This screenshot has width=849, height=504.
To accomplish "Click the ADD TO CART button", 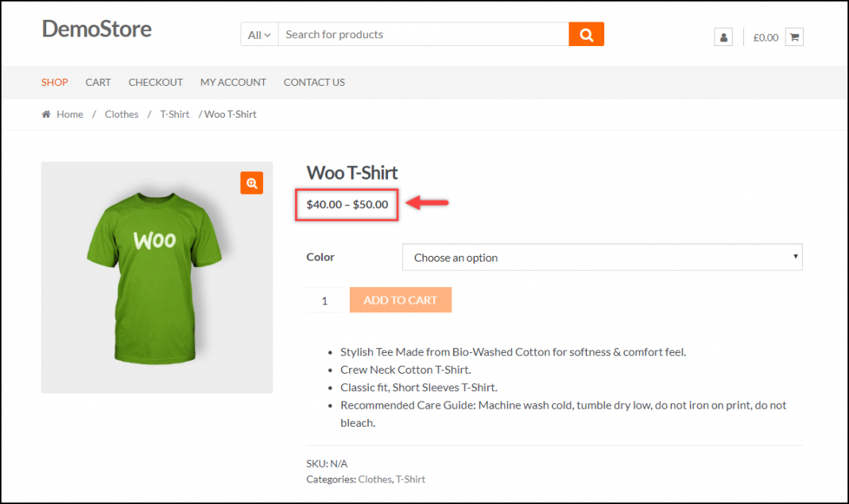I will pyautogui.click(x=400, y=300).
